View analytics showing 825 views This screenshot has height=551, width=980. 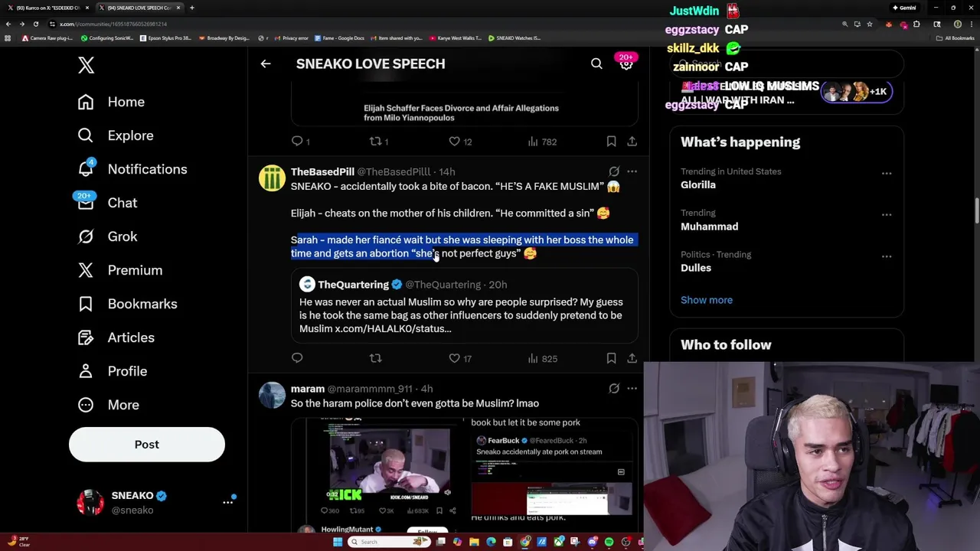coord(542,358)
